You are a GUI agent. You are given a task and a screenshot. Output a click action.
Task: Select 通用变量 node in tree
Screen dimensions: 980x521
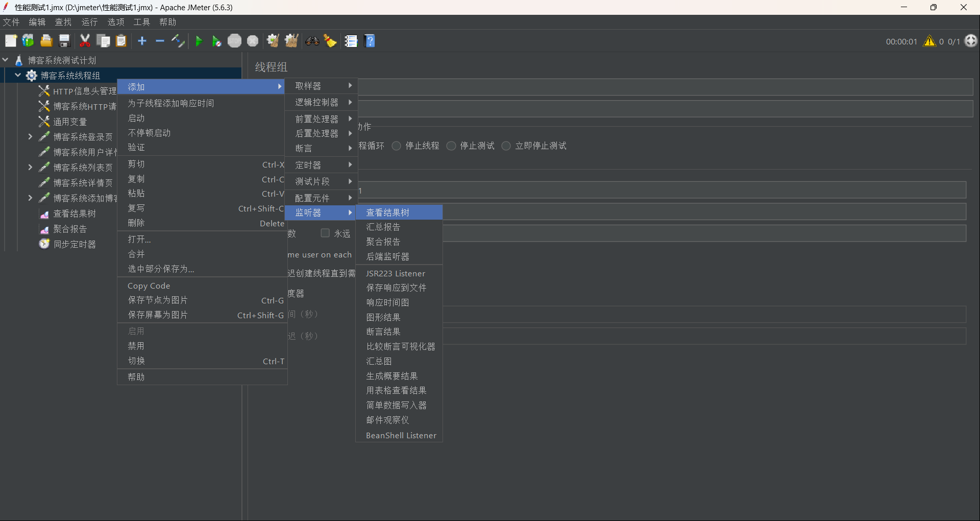(x=70, y=122)
